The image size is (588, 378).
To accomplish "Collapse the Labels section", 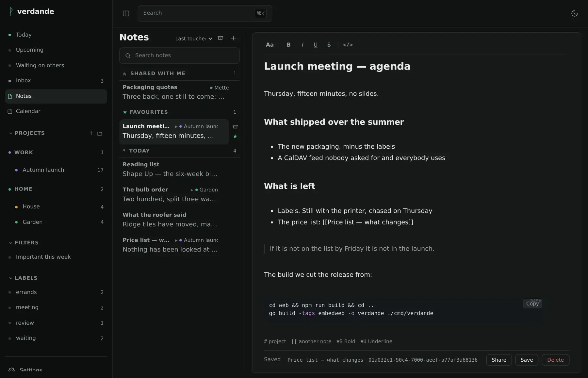I will click(x=23, y=278).
